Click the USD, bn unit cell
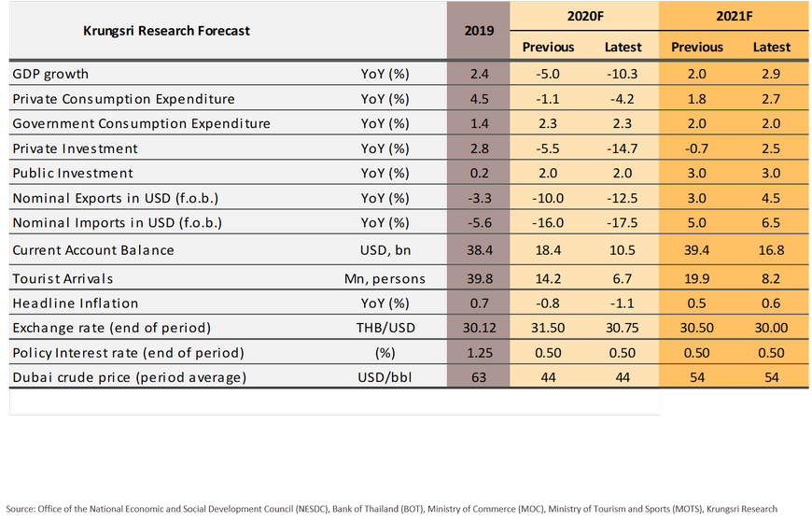This screenshot has height=521, width=812. 385,250
